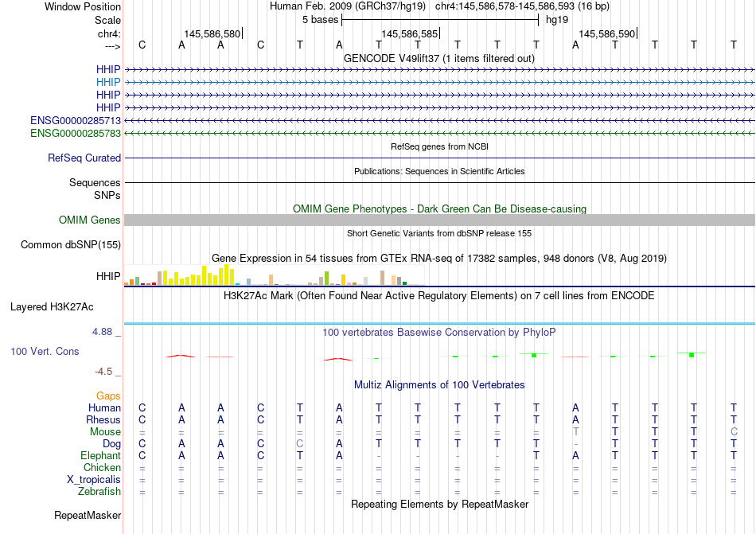Screen dimensions: 756x534
Task: Click the 145,586,585 ruler coordinate
Action: tap(409, 33)
